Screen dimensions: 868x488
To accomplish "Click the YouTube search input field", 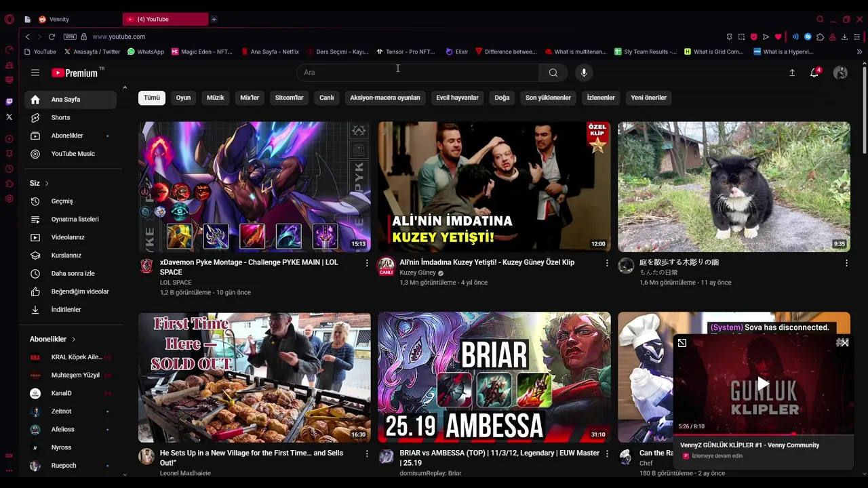I will click(418, 73).
